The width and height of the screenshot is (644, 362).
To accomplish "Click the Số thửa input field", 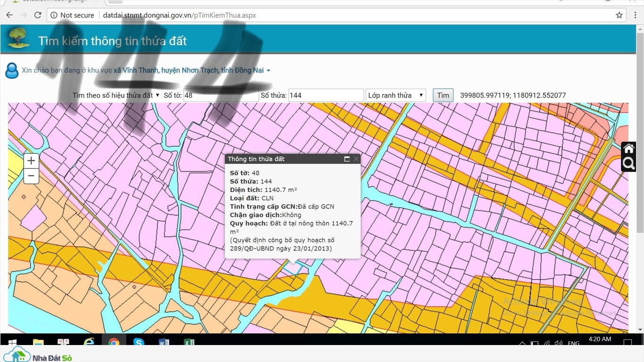I will pyautogui.click(x=326, y=95).
